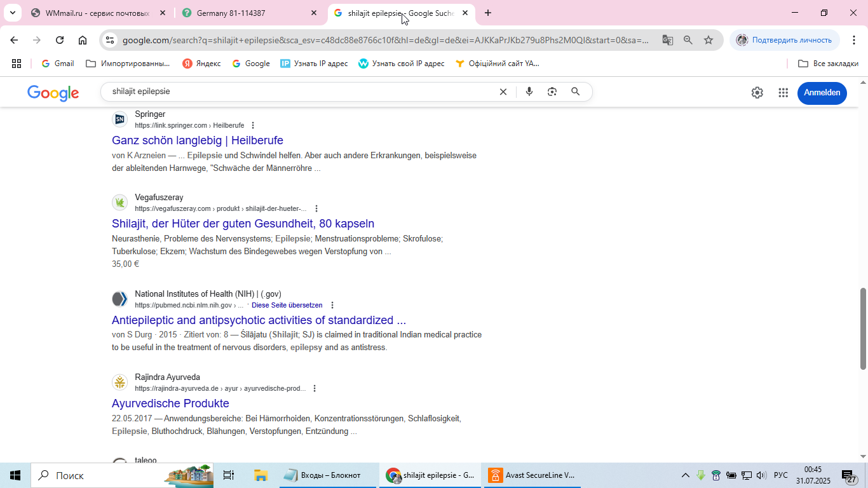Click the 35,00 € price text
The height and width of the screenshot is (488, 868).
125,264
